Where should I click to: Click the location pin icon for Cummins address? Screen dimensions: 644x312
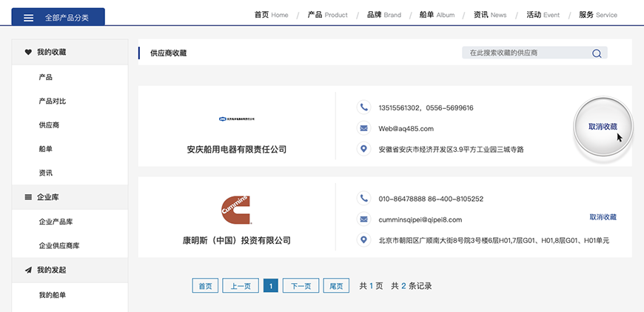pos(363,240)
